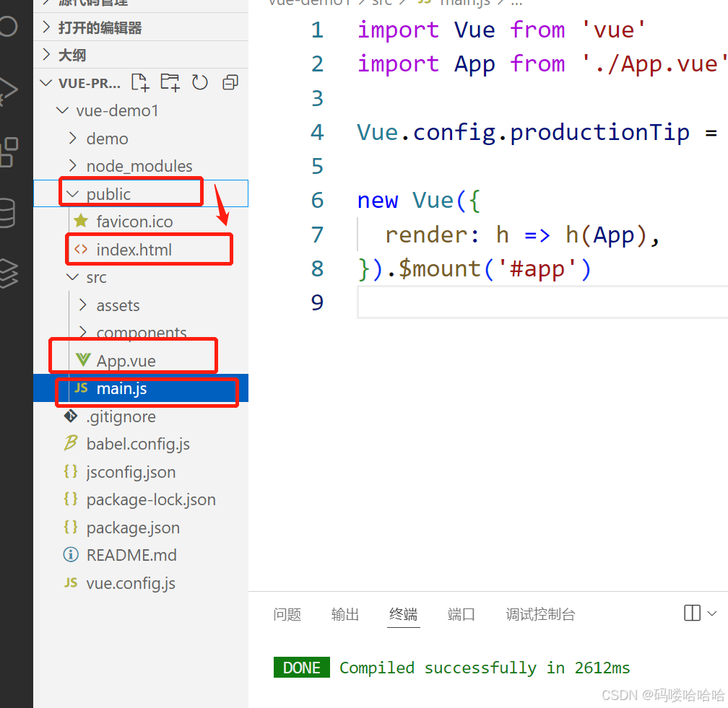728x708 pixels.
Task: Click the new file icon in the explorer
Action: (140, 82)
